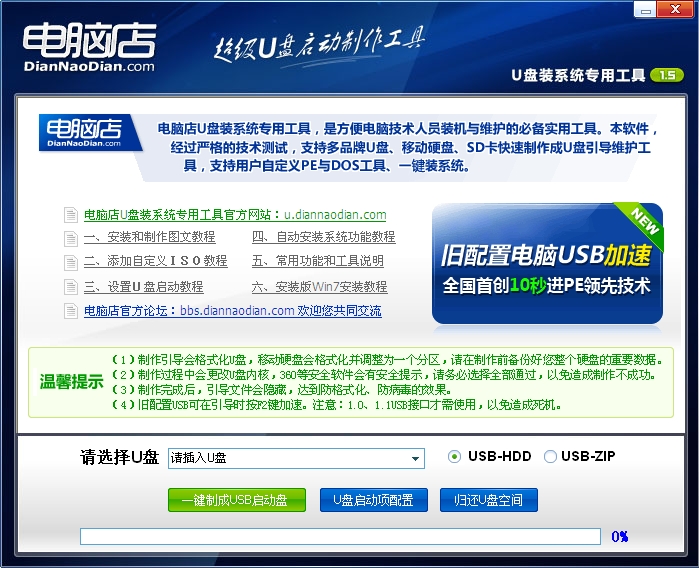699x568 pixels.
Task: Select the USB-HDD radio option
Action: pyautogui.click(x=454, y=457)
